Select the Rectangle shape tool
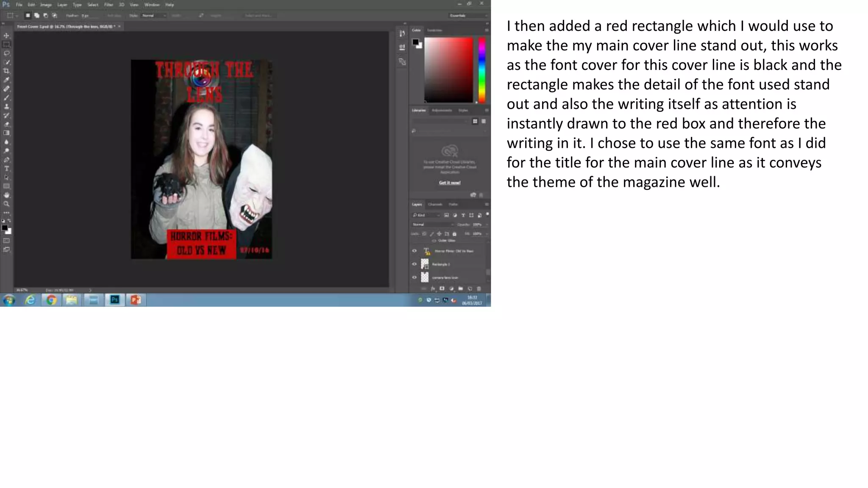The height and width of the screenshot is (488, 868). [x=6, y=186]
